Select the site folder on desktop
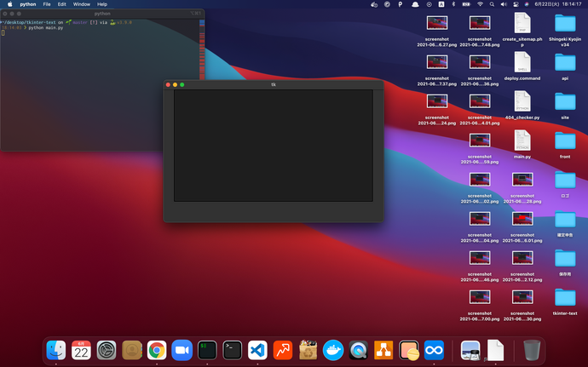588x367 pixels. click(x=565, y=105)
